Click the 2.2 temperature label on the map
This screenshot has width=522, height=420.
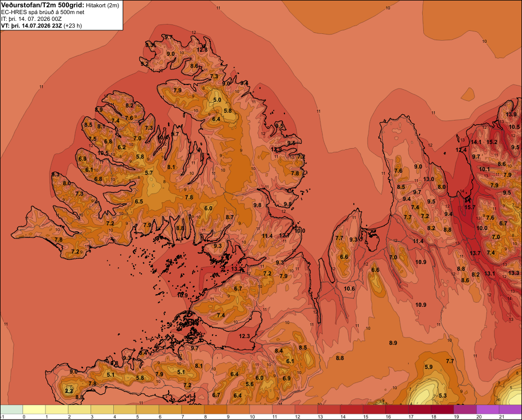tap(69, 391)
